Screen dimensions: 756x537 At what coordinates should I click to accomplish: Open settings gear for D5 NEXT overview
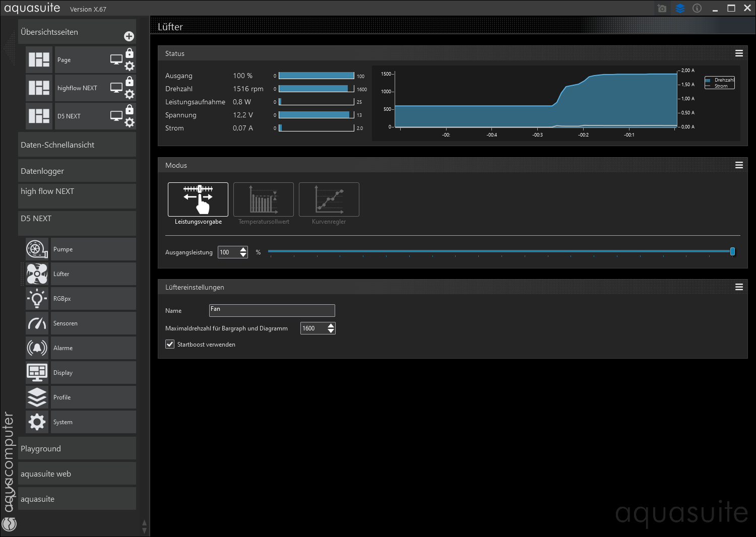coord(130,122)
